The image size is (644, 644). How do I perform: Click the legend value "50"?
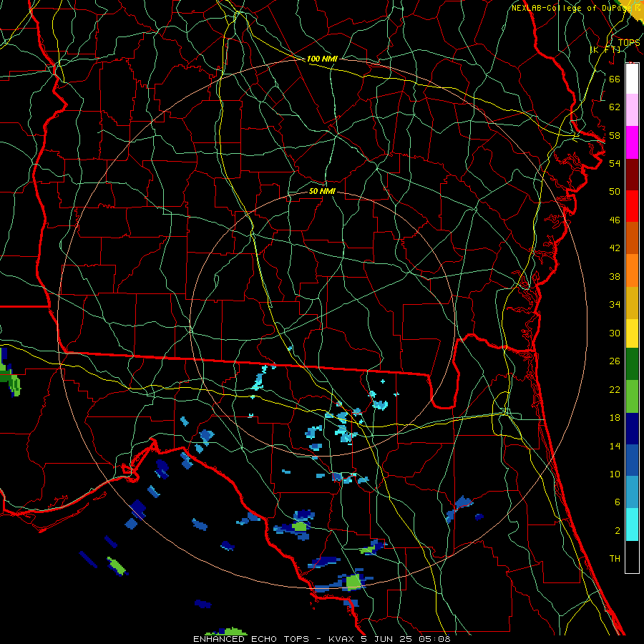(x=615, y=191)
